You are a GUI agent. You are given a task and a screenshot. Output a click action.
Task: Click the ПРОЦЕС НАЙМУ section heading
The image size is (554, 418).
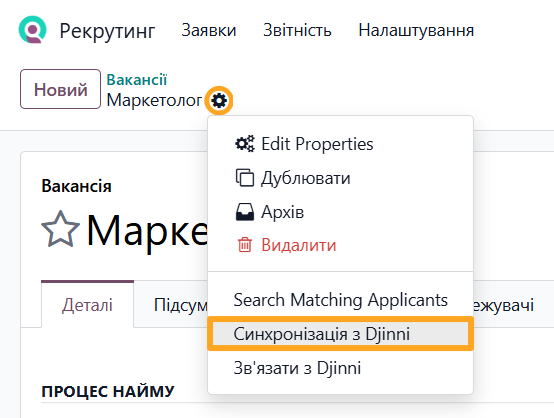click(108, 391)
